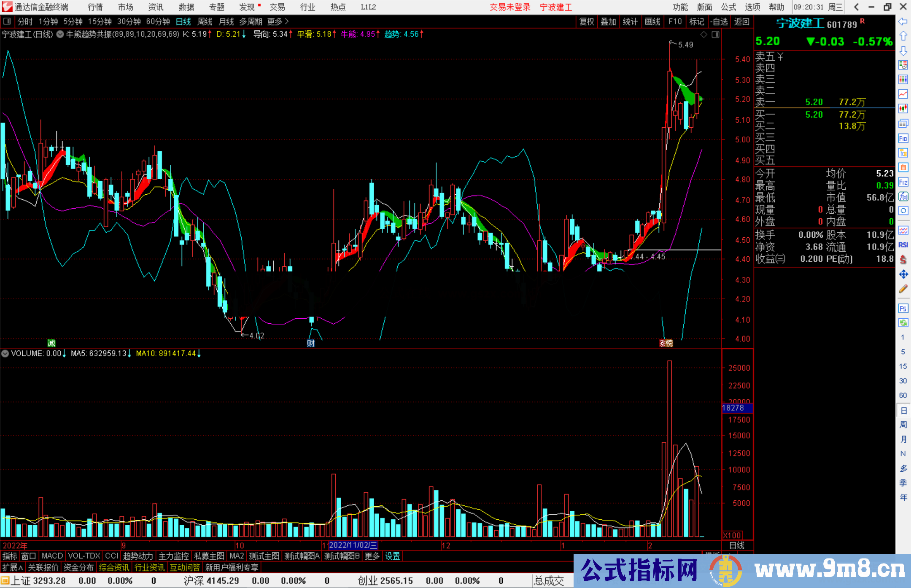Image resolution: width=911 pixels, height=588 pixels.
Task: Open the f(x) formula icon in sidebar
Action: (x=903, y=196)
